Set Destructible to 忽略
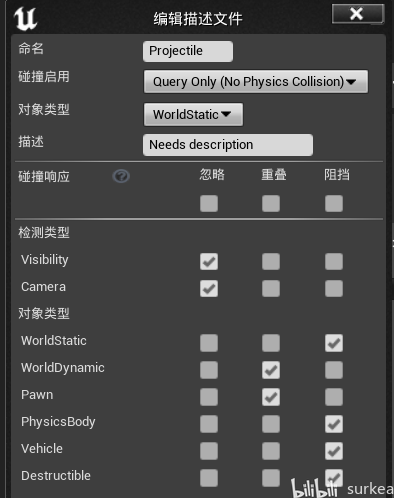 click(209, 478)
